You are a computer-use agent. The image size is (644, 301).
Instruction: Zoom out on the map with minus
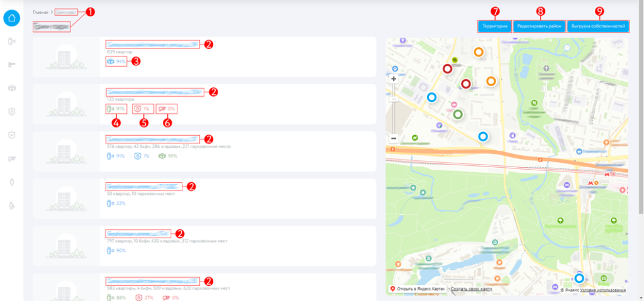click(x=394, y=138)
